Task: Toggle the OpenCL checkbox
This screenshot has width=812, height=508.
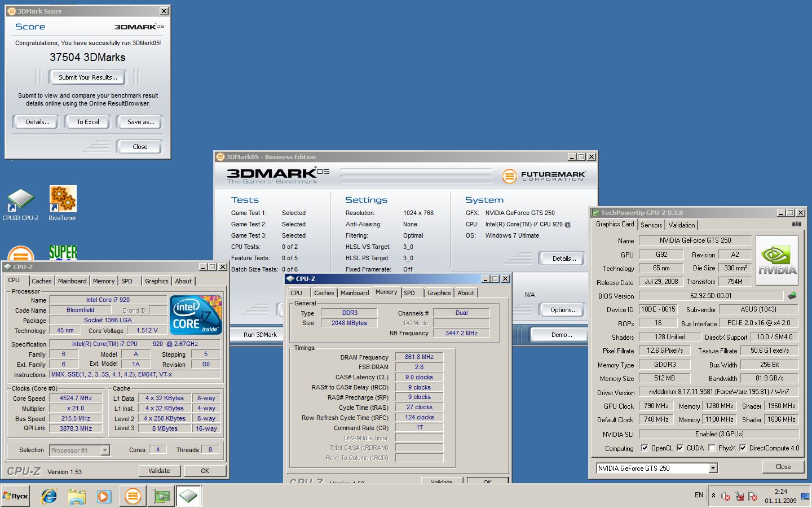Action: coord(645,448)
